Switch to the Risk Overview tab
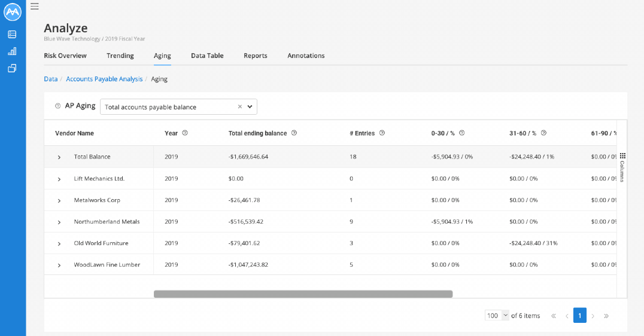 click(65, 56)
